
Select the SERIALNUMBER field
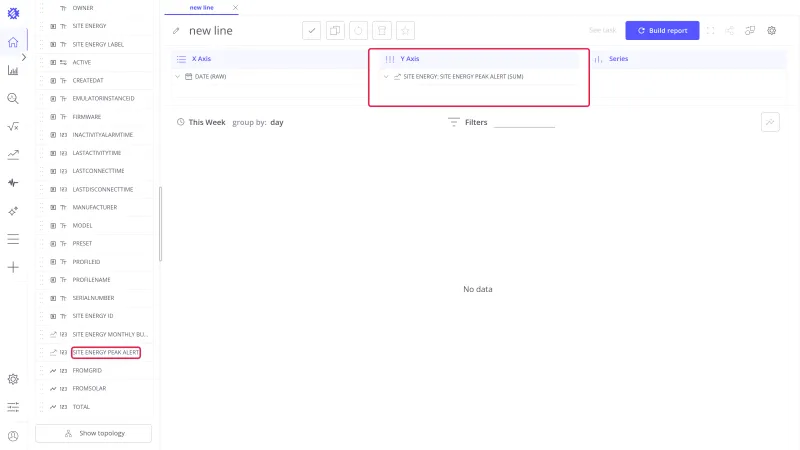pyautogui.click(x=93, y=298)
